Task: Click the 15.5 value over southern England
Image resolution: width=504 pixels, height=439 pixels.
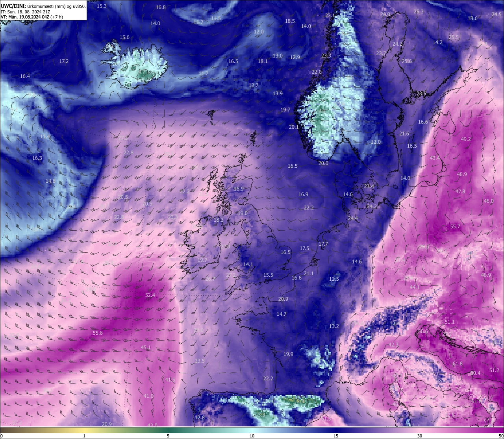Action: click(x=268, y=275)
